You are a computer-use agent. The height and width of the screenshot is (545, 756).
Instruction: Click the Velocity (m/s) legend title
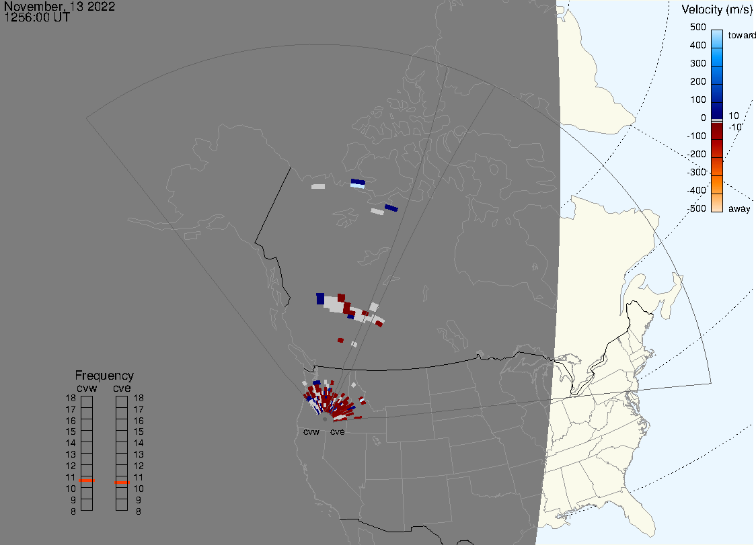pos(716,9)
